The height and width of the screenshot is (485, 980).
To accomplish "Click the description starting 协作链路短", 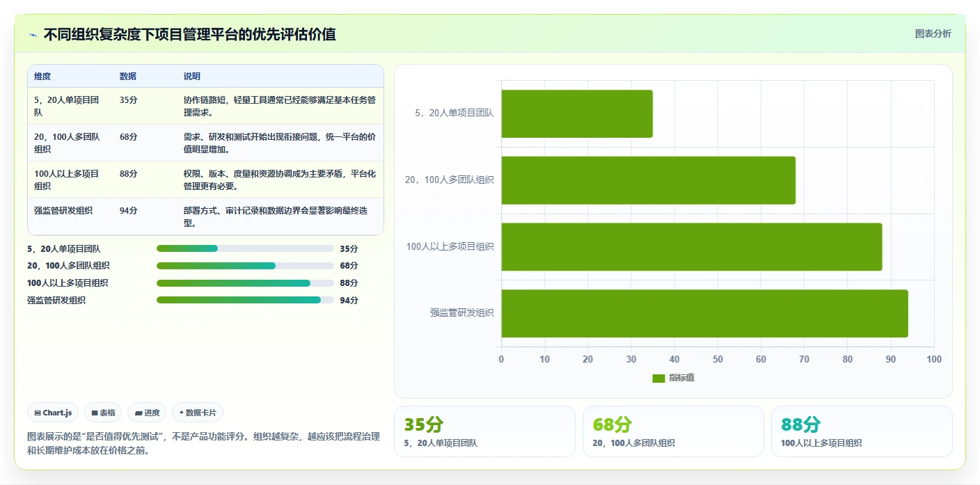I will pos(280,106).
